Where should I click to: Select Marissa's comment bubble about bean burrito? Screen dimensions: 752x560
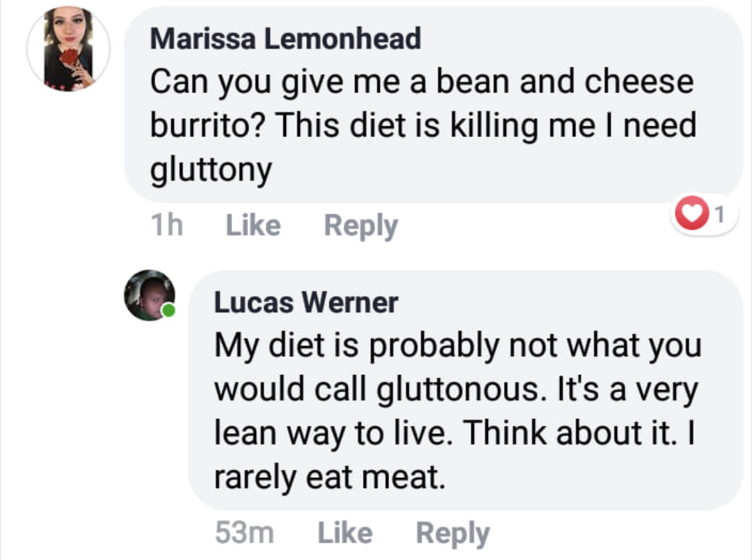coord(434,104)
